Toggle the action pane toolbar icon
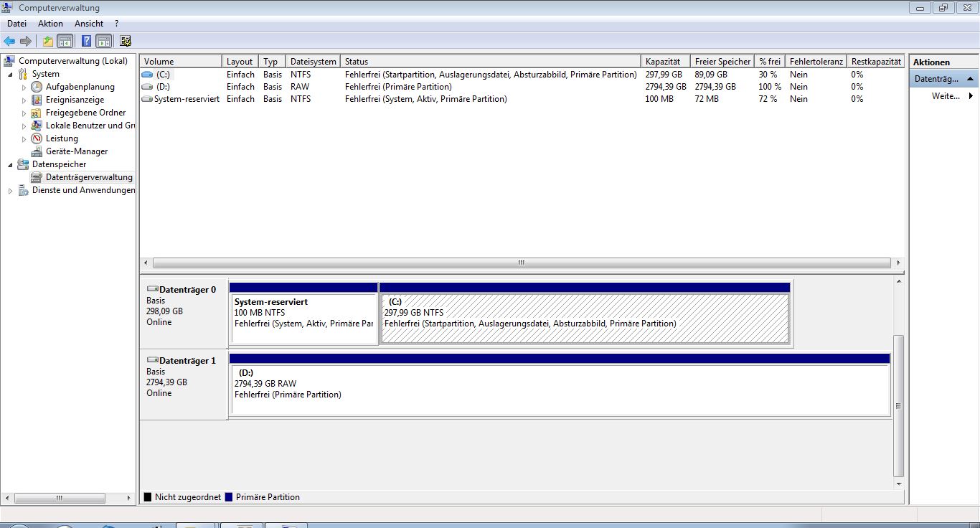The height and width of the screenshot is (528, 980). pos(104,41)
